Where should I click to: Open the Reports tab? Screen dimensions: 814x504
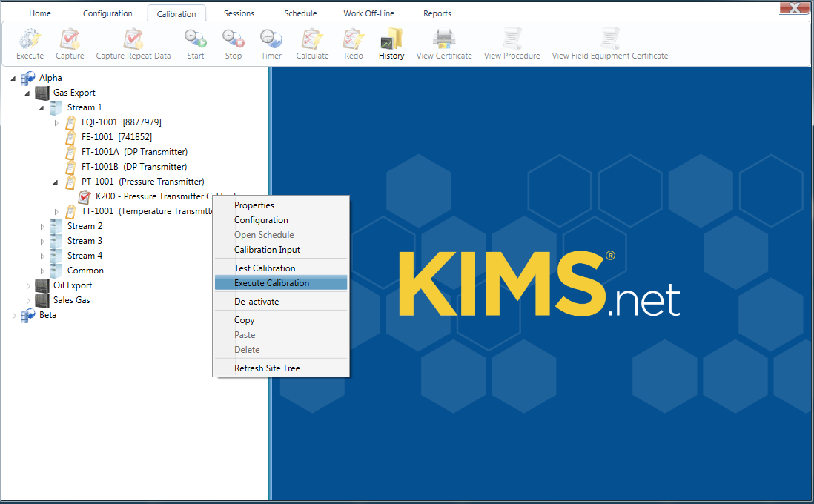[437, 13]
